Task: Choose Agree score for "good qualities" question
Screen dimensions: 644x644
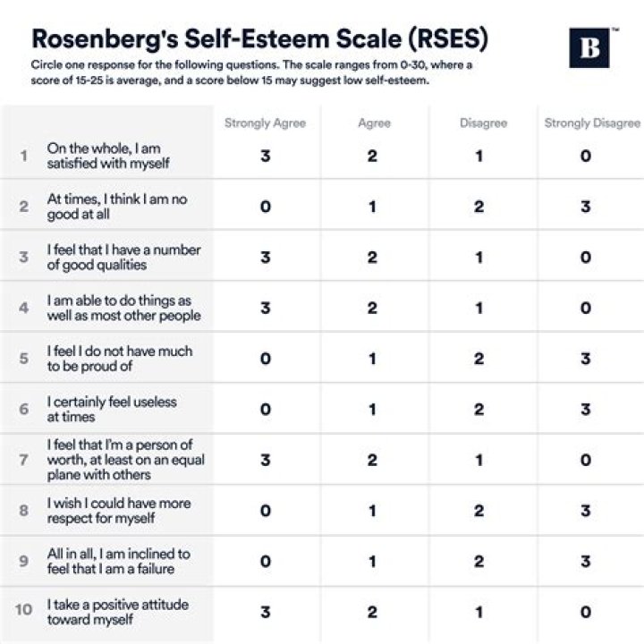Action: pyautogui.click(x=371, y=258)
